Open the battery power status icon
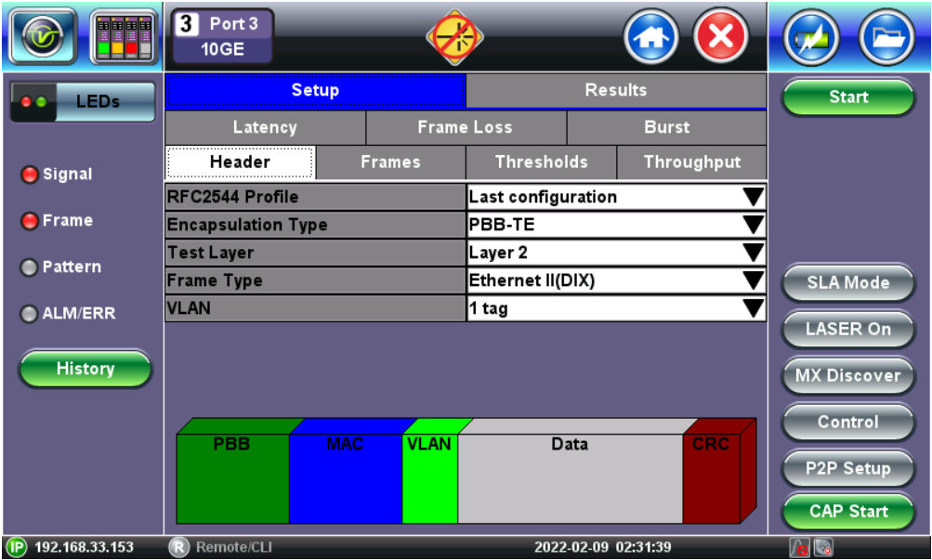932x560 pixels. (x=810, y=38)
